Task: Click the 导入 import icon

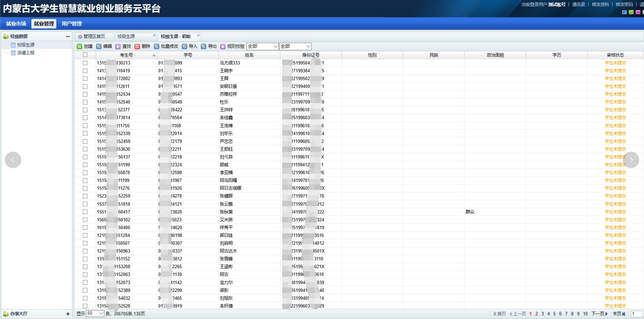Action: point(185,46)
